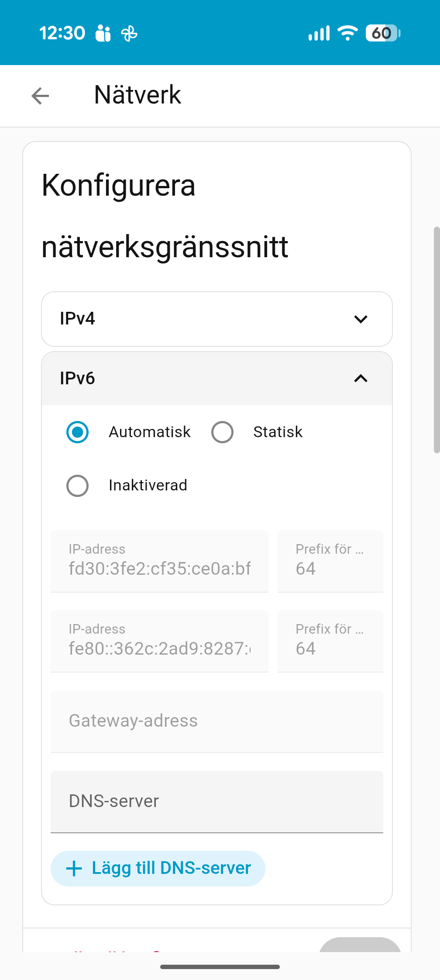Focus the DNS-server input field

coord(217,801)
